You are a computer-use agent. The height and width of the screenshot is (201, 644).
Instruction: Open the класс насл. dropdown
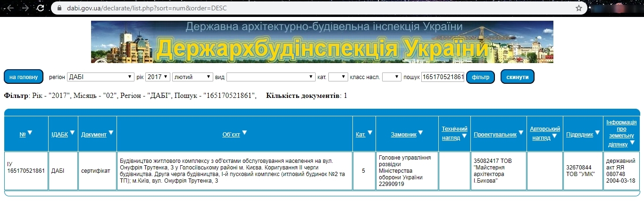point(392,77)
